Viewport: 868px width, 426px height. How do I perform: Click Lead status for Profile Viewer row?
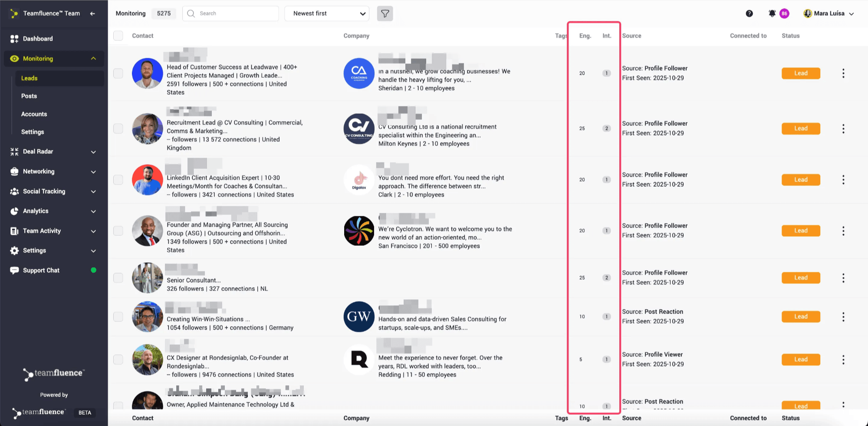(801, 360)
